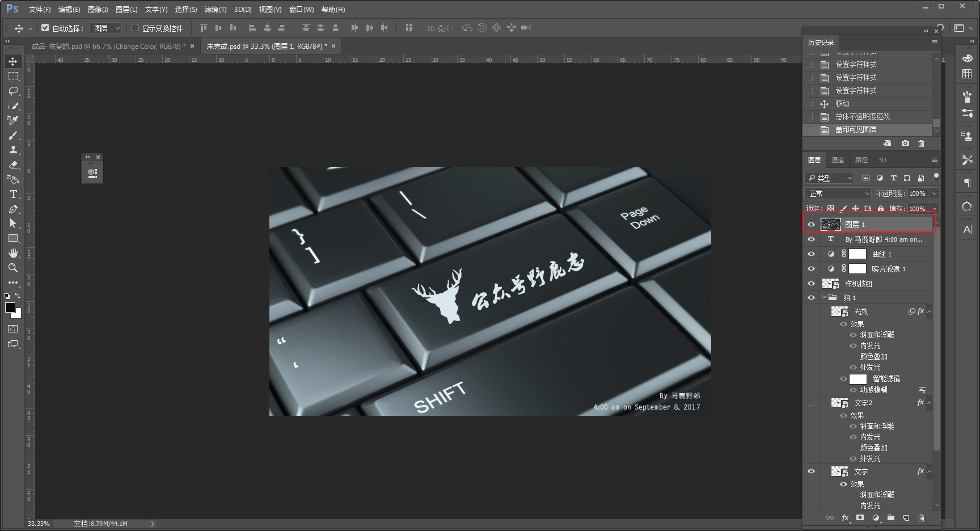Collapse the 组 1 group arrow
The height and width of the screenshot is (531, 980).
pos(823,297)
